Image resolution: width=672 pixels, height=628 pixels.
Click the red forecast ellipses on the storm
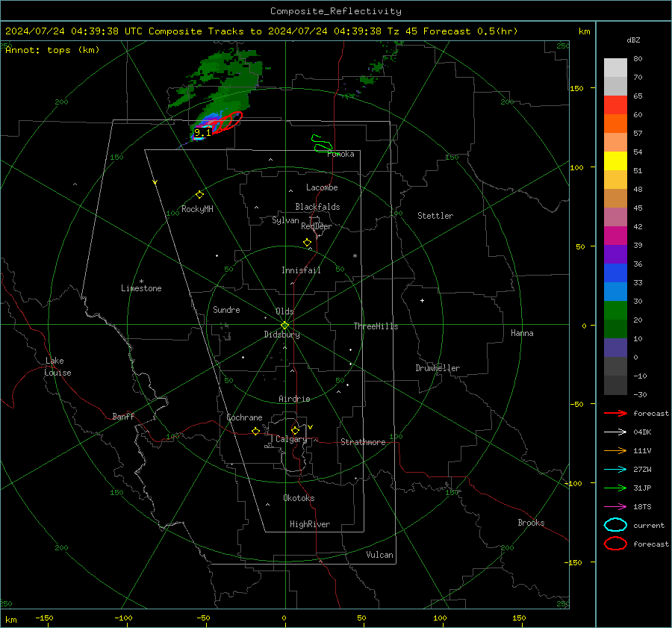pyautogui.click(x=227, y=122)
